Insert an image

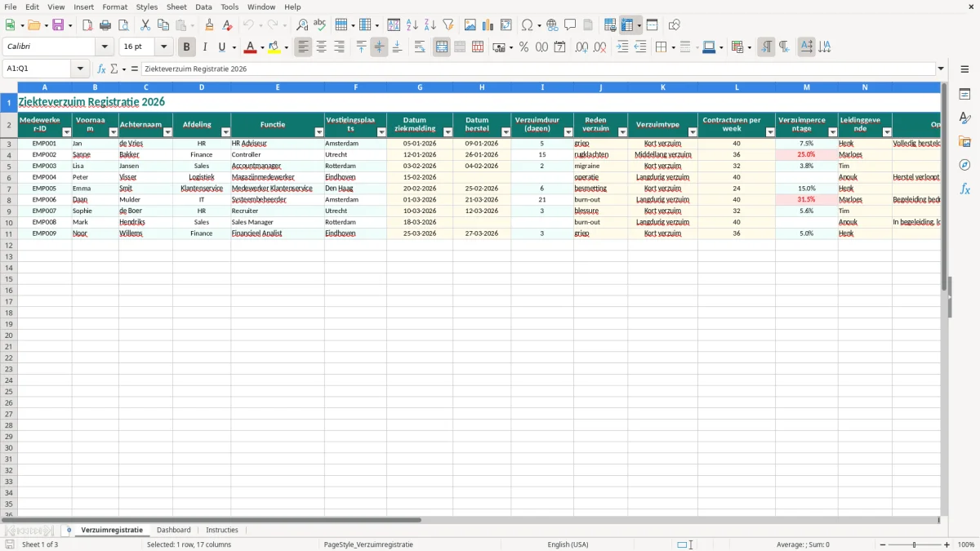click(x=470, y=25)
